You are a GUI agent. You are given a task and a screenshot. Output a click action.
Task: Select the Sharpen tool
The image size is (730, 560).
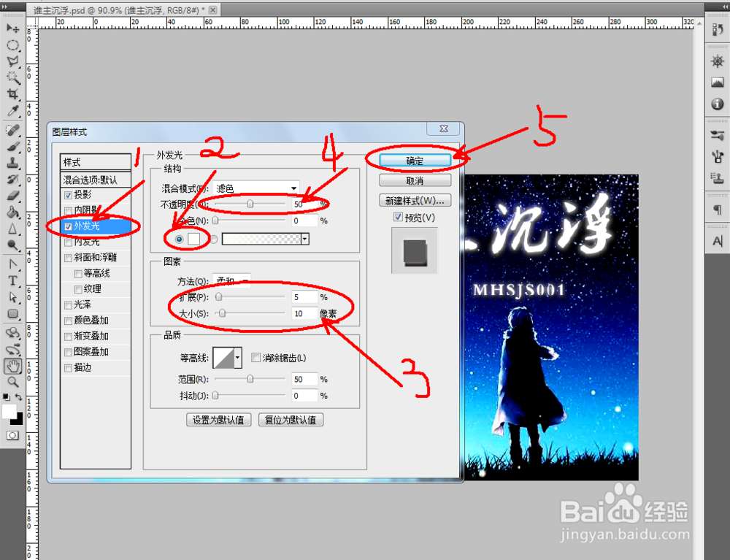tap(12, 229)
